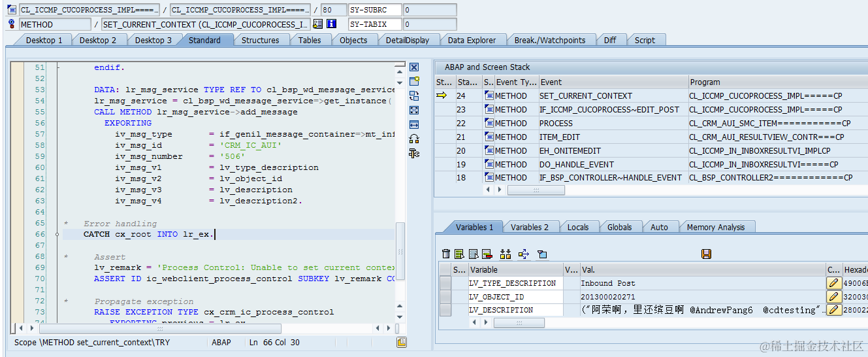Switch to the Desktop 1 tab
This screenshot has width=868, height=357.
pyautogui.click(x=44, y=40)
